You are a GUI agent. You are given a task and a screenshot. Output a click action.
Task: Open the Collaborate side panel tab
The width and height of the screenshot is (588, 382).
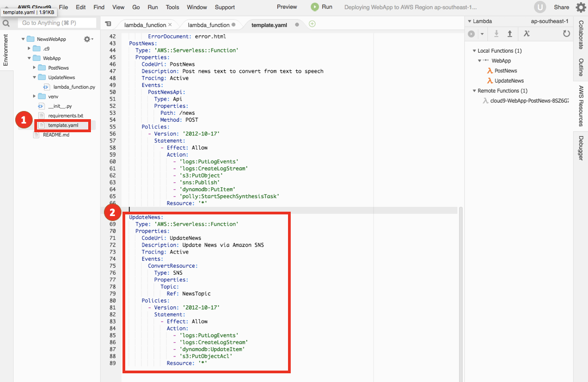click(581, 35)
